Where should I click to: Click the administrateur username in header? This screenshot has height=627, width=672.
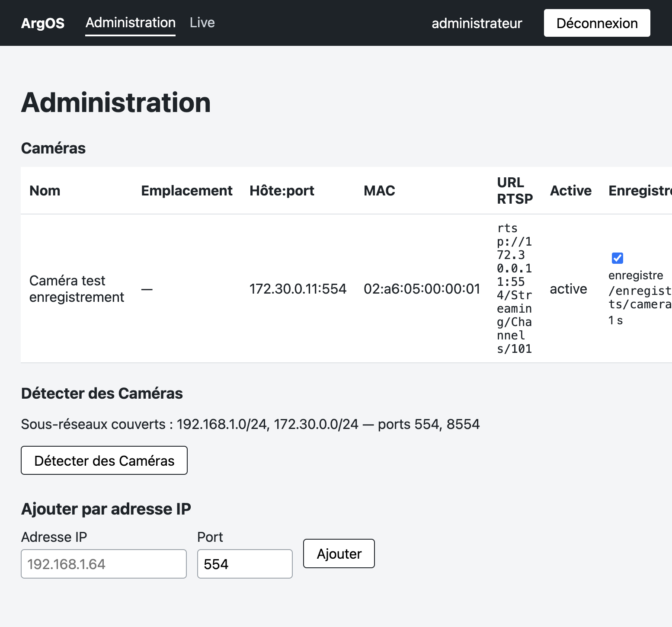coord(477,23)
